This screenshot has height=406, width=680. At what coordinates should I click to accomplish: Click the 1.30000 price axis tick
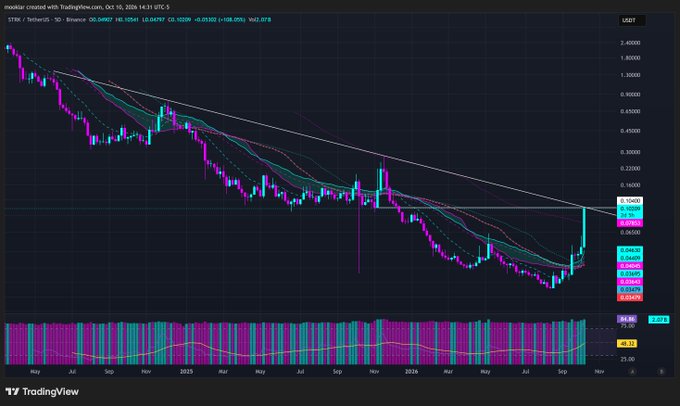point(630,75)
